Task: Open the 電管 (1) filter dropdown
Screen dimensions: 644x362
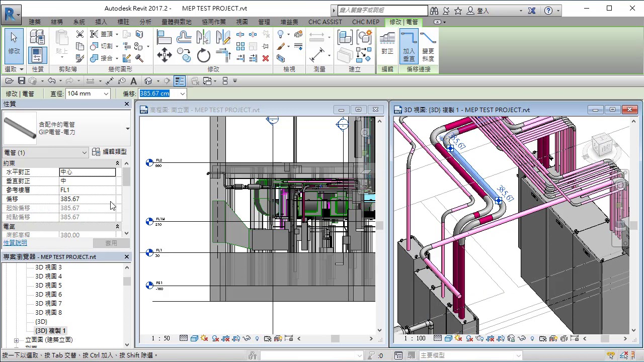Action: click(x=85, y=152)
